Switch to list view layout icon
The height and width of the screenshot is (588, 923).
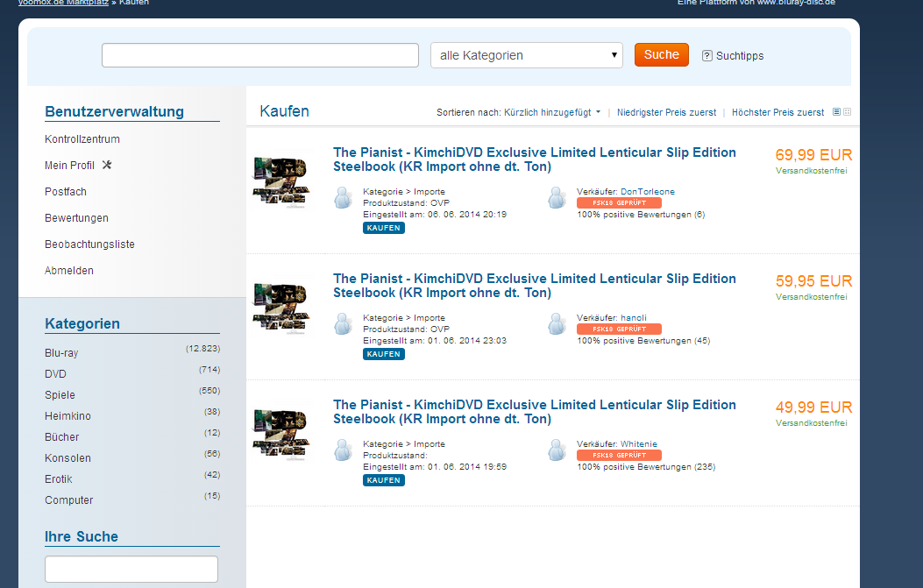(x=836, y=112)
